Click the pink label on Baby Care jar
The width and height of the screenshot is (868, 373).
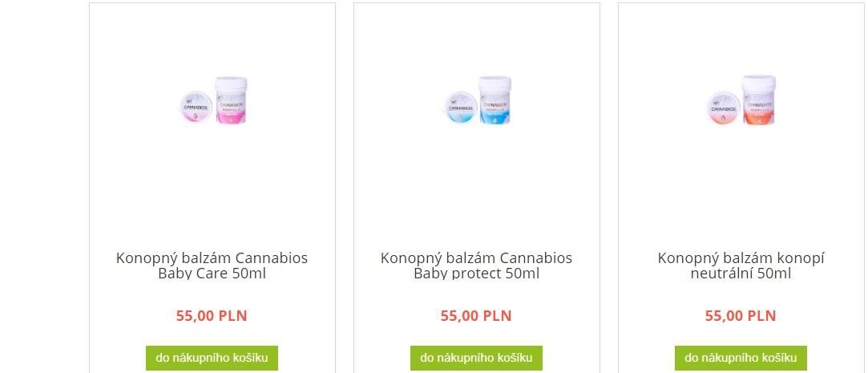pyautogui.click(x=232, y=111)
